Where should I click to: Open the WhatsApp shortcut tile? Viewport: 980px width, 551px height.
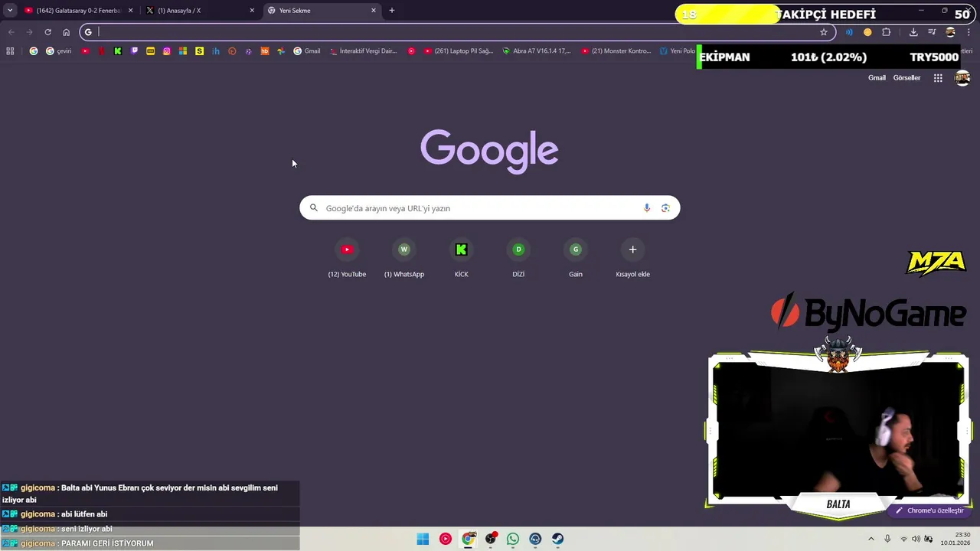point(404,259)
